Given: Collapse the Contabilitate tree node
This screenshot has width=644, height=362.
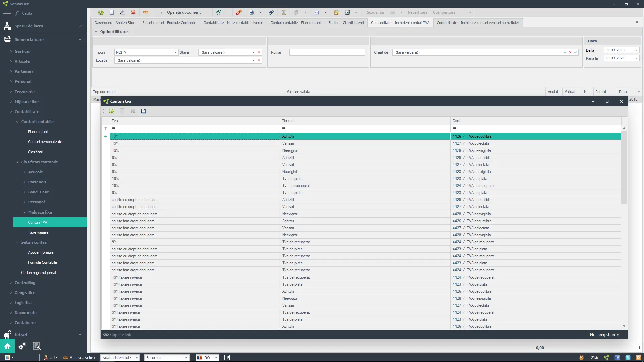Looking at the screenshot, I should tap(11, 112).
